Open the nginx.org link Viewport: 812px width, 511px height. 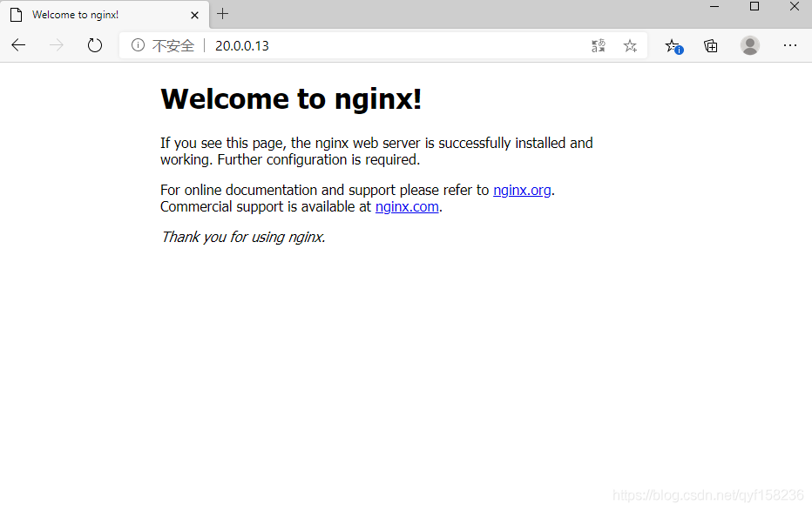pos(522,191)
